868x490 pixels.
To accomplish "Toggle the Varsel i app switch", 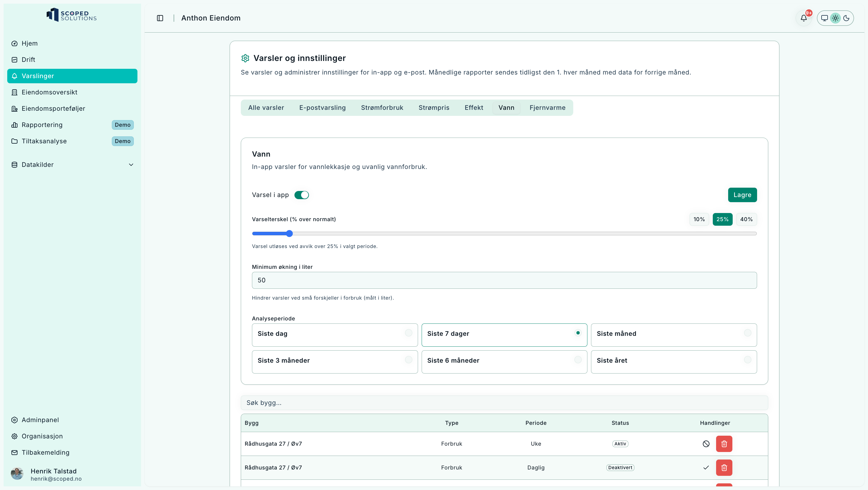I will [301, 195].
